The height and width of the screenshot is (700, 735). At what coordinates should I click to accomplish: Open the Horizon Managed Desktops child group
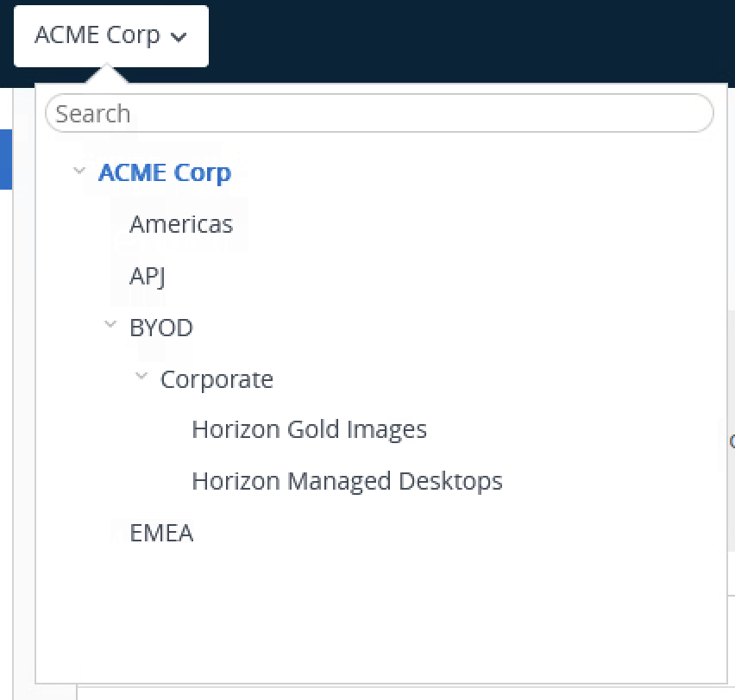(347, 481)
